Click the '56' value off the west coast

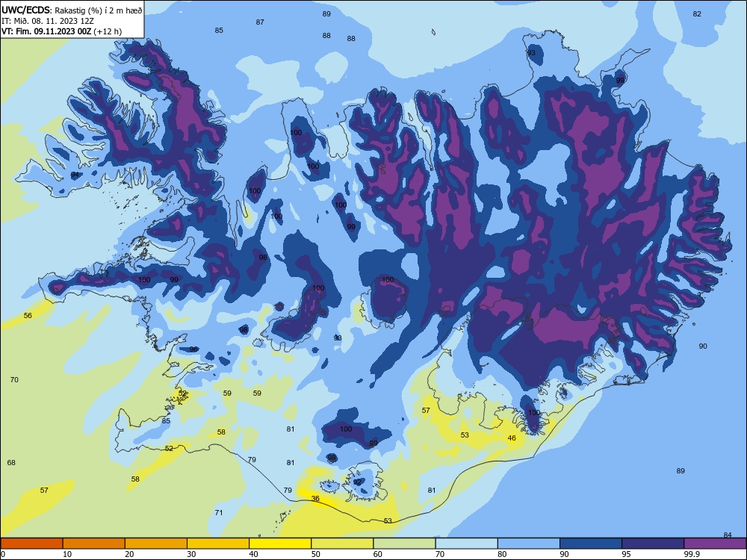click(x=28, y=315)
